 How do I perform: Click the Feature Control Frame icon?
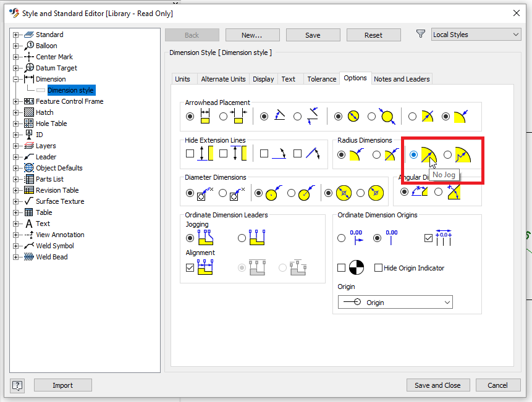coord(28,101)
